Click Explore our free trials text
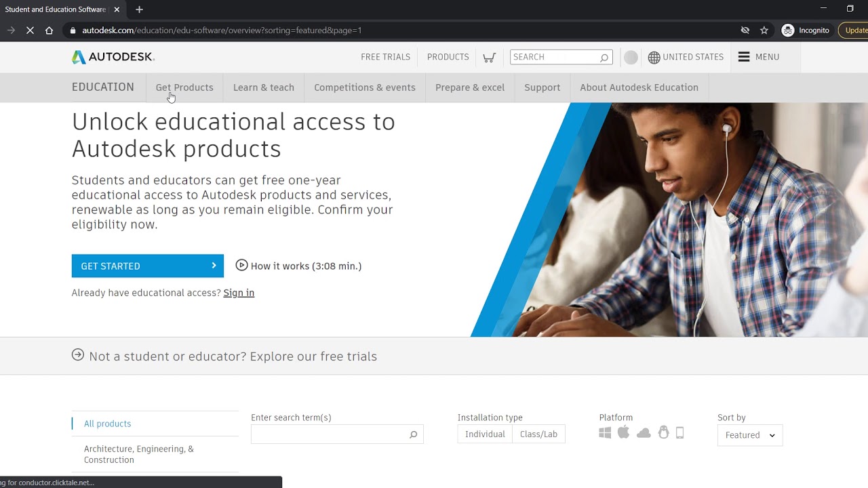Screen dimensions: 868x488 click(x=313, y=357)
